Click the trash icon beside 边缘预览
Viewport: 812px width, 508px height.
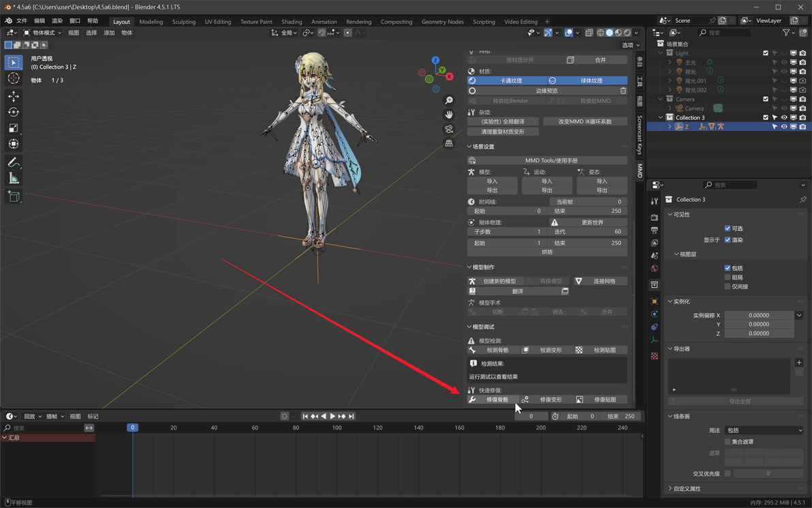pos(623,91)
